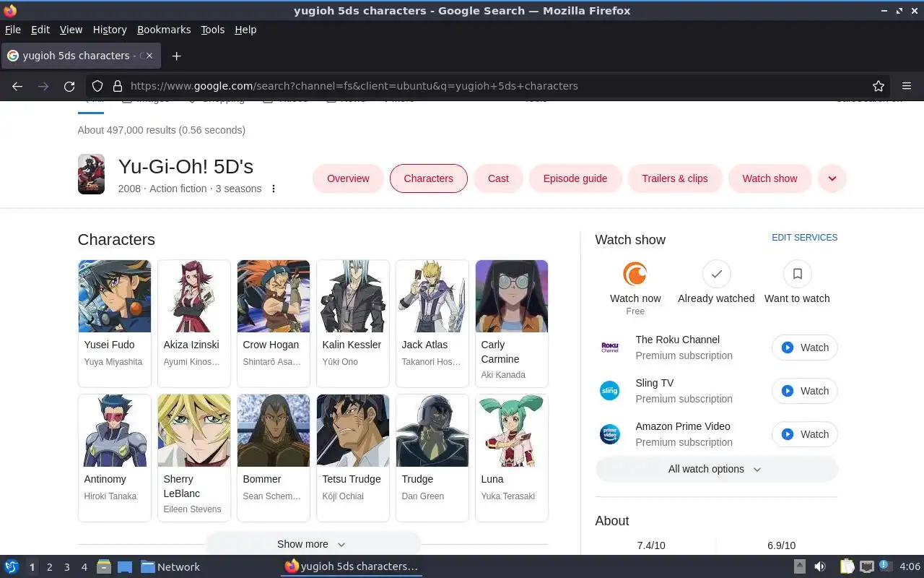Click the Yu-Gi-Oh! 5D's poster thumbnail

pyautogui.click(x=91, y=174)
